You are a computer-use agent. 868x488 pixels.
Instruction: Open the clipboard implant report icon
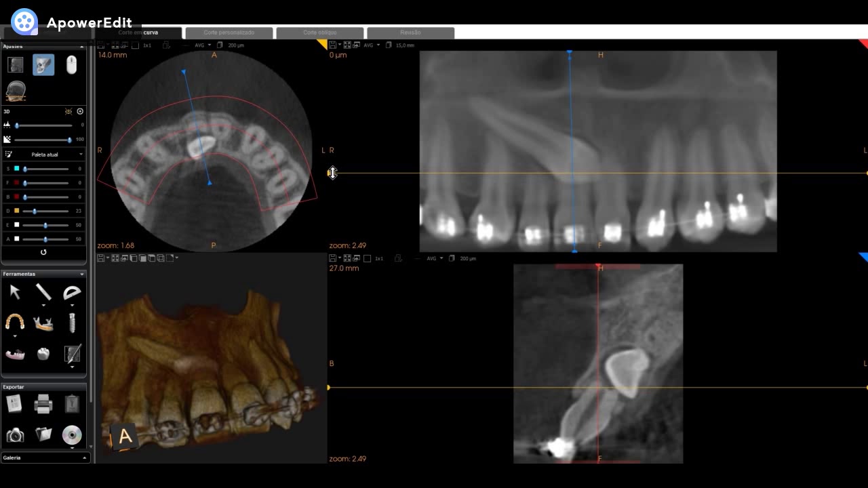click(x=72, y=405)
